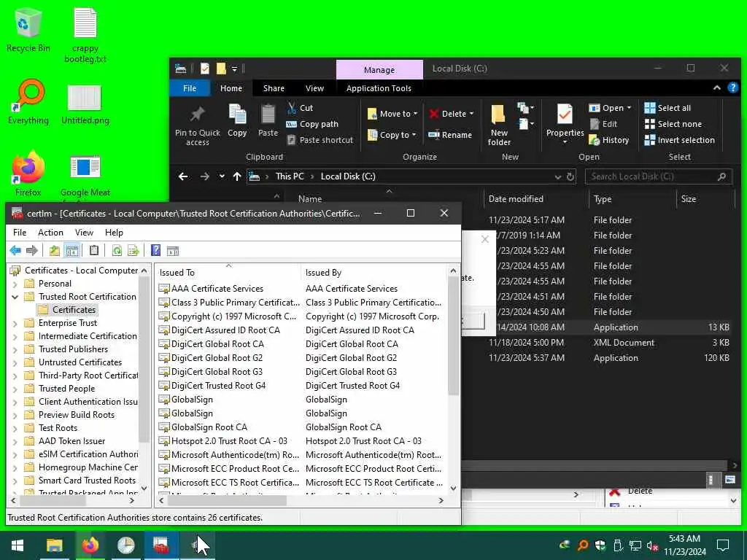747x560 pixels.
Task: Click New folder in Explorer ribbon
Action: [x=499, y=125]
